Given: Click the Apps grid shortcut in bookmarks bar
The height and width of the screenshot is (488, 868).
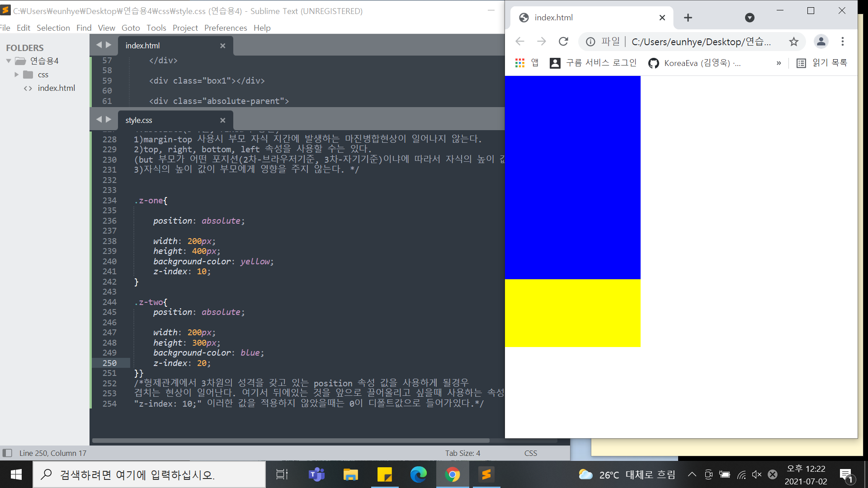Looking at the screenshot, I should (520, 63).
